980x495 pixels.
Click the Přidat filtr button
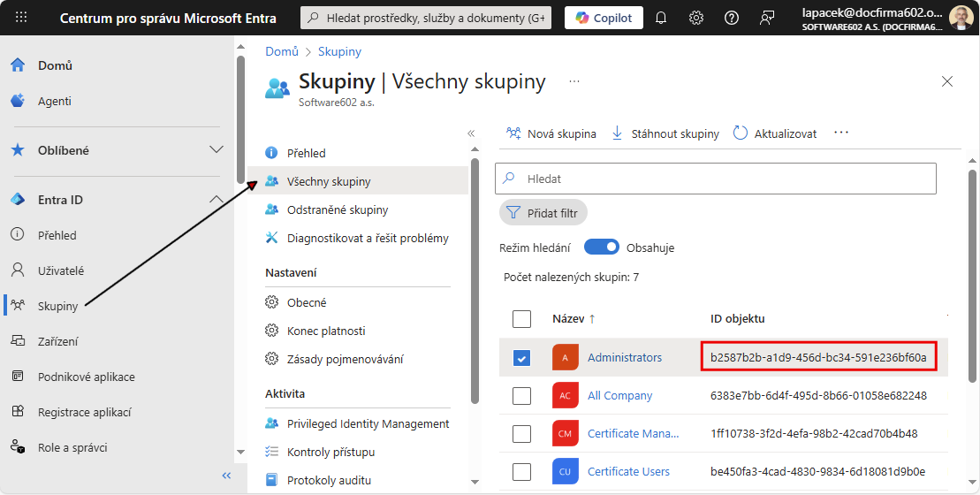[x=543, y=213]
